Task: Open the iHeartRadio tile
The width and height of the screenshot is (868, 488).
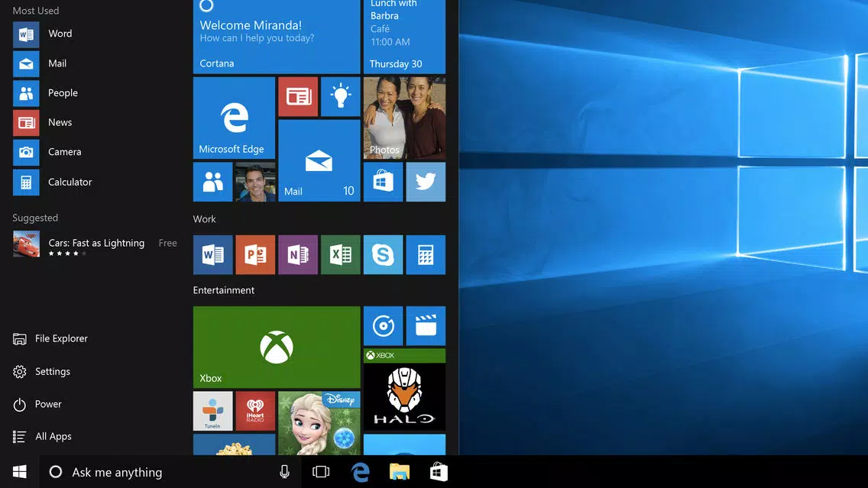Action: [x=255, y=411]
